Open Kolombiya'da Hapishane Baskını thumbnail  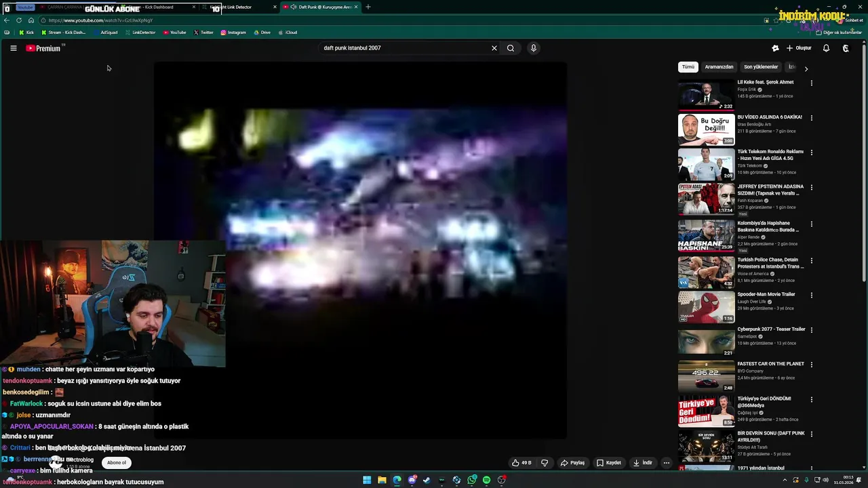706,235
